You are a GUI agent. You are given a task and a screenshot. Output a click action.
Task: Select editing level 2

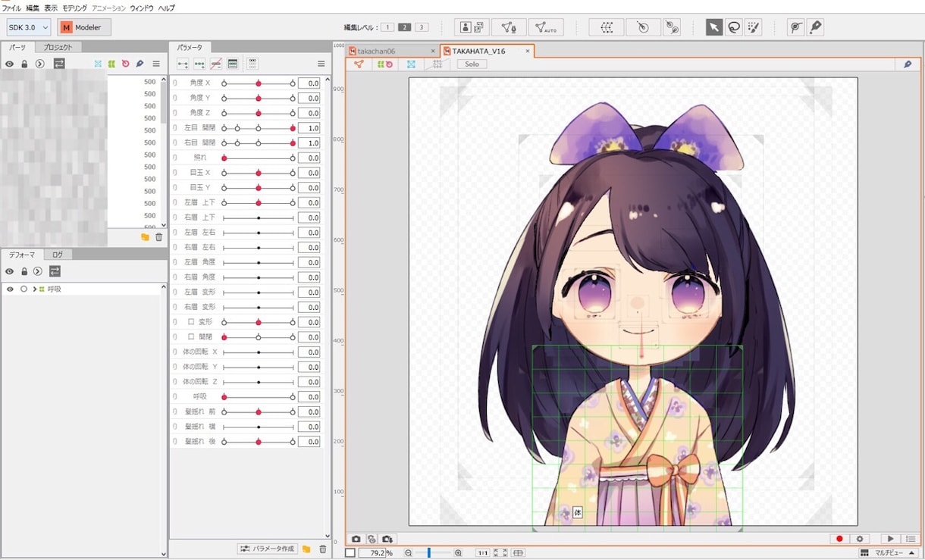tap(405, 27)
